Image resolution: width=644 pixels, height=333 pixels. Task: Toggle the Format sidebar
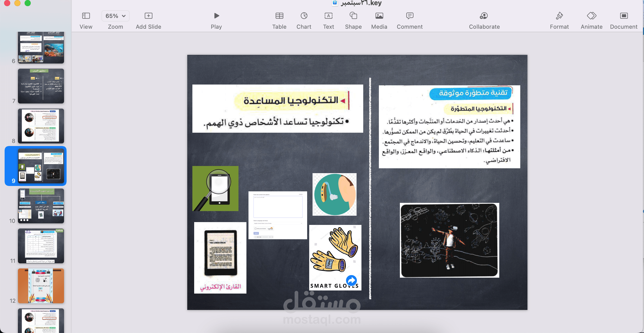coord(559,16)
